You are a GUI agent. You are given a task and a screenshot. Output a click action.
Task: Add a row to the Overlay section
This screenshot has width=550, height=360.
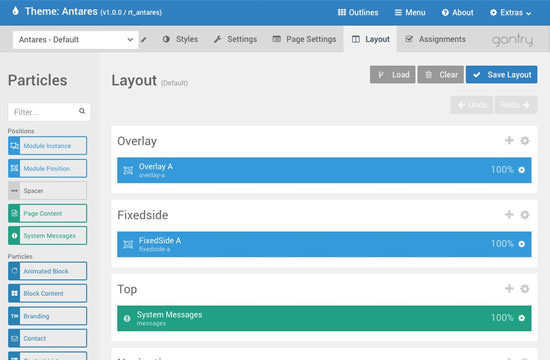509,140
